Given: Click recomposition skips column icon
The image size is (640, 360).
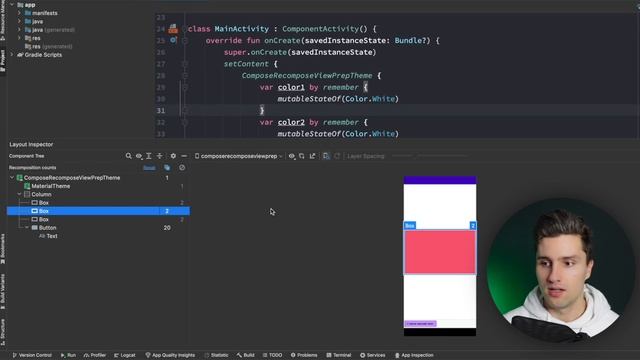Looking at the screenshot, I should click(x=182, y=168).
